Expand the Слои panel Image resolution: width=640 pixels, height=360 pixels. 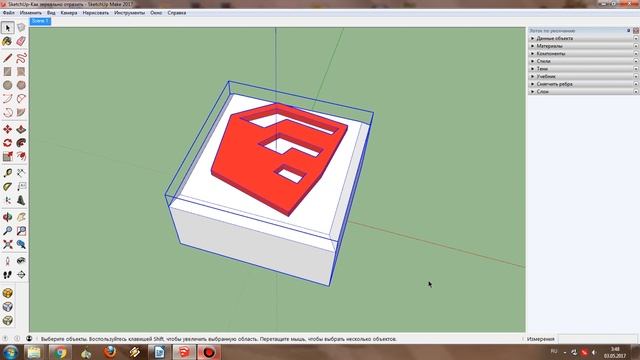[x=583, y=92]
